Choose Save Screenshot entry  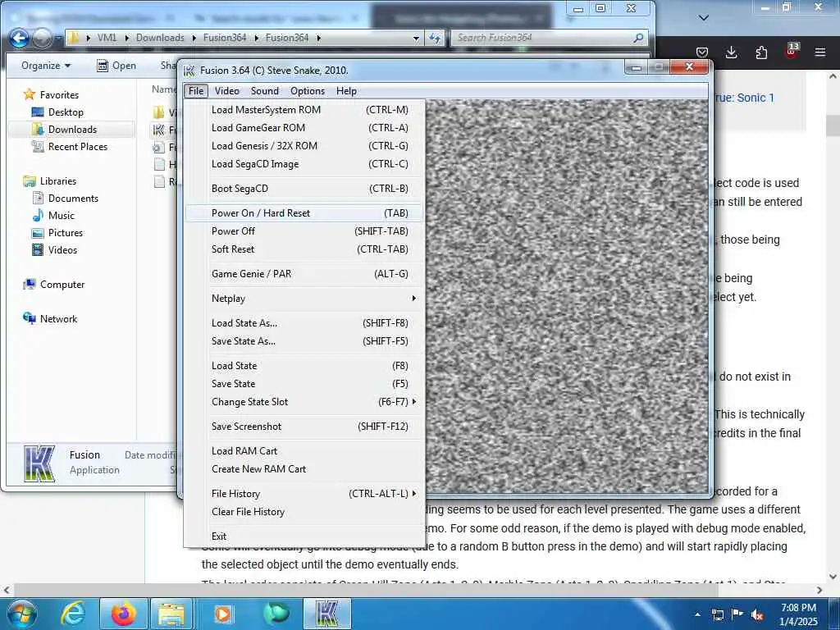tap(304, 427)
